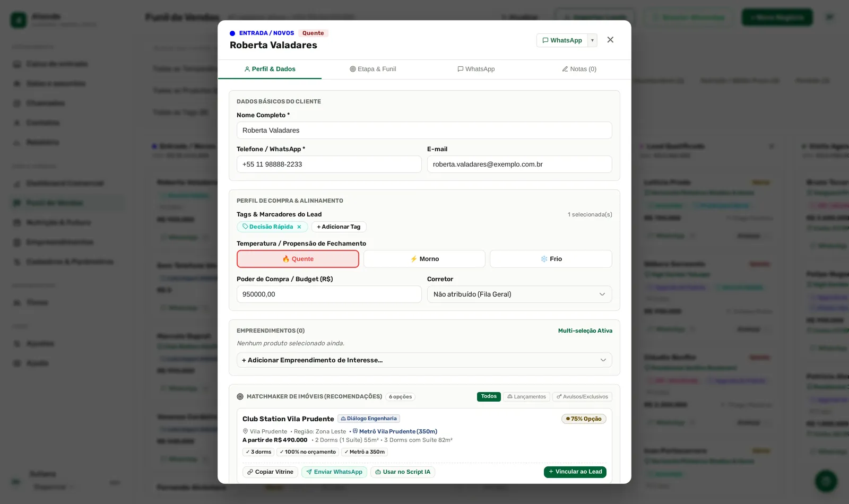Viewport: 849px width, 504px height.
Task: Click the 3 dorms match chip
Action: coord(258,453)
